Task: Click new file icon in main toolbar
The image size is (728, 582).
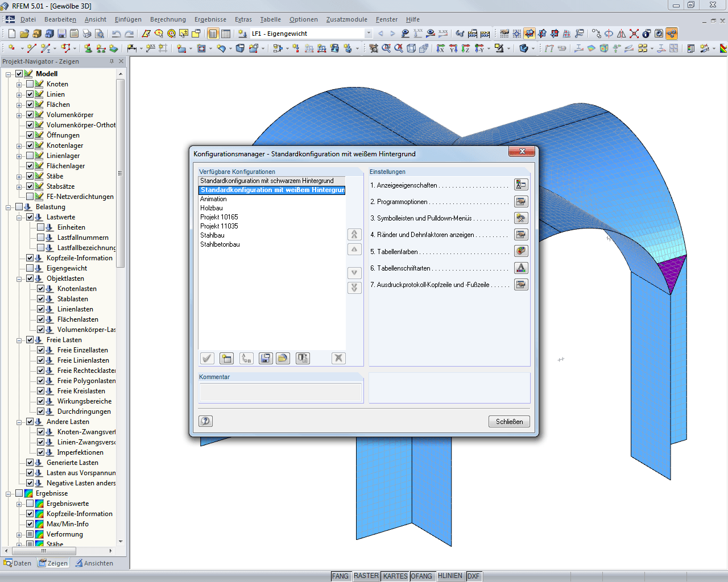Action: click(x=12, y=34)
